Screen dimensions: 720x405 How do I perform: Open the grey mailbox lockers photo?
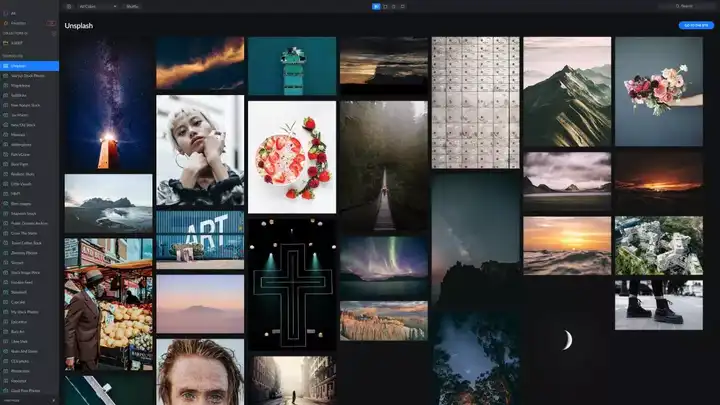coord(476,102)
